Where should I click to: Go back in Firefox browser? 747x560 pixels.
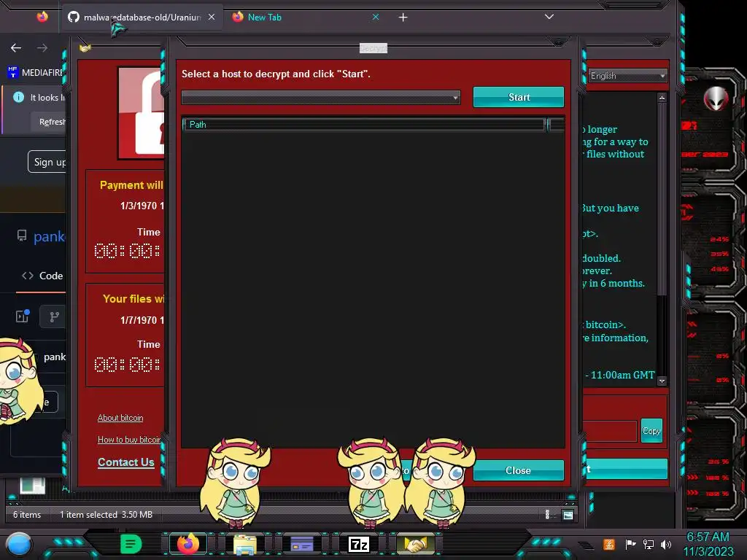pos(16,47)
